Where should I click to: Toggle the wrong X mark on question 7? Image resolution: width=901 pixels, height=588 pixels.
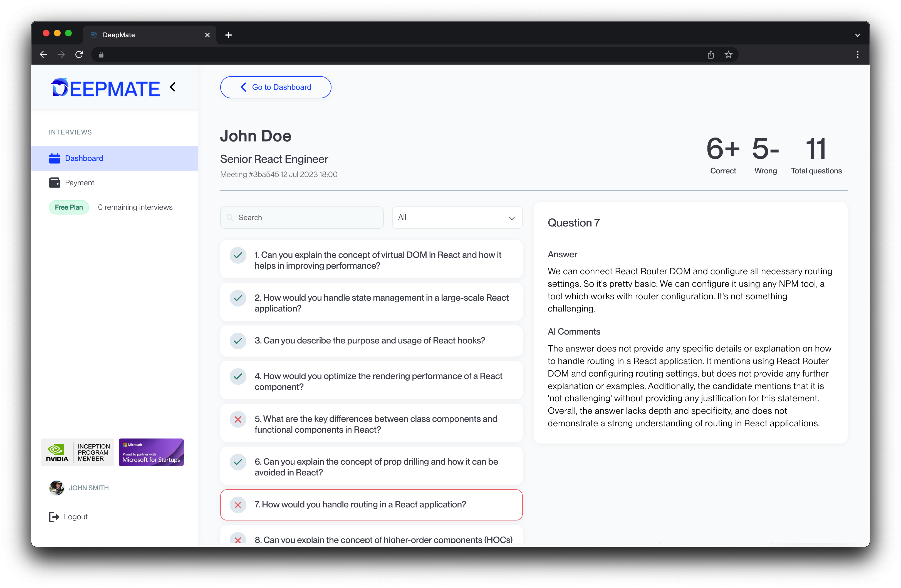[x=238, y=505]
